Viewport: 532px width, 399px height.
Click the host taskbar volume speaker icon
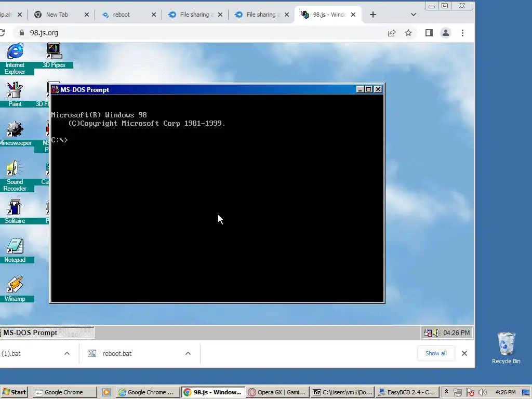click(x=483, y=392)
